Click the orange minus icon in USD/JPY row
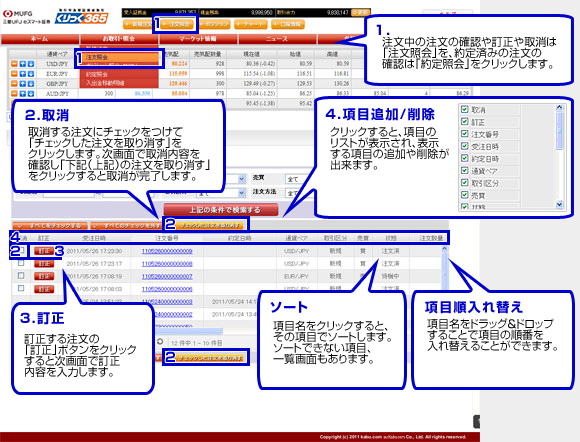 14,64
